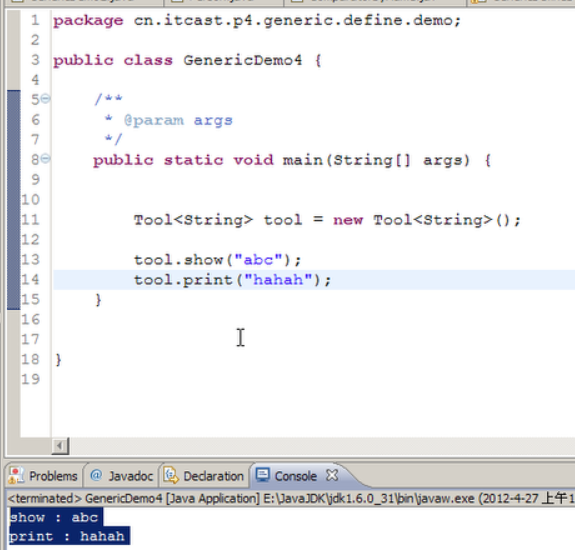The height and width of the screenshot is (550, 575).
Task: Click line number 11 in the gutter
Action: [30, 220]
